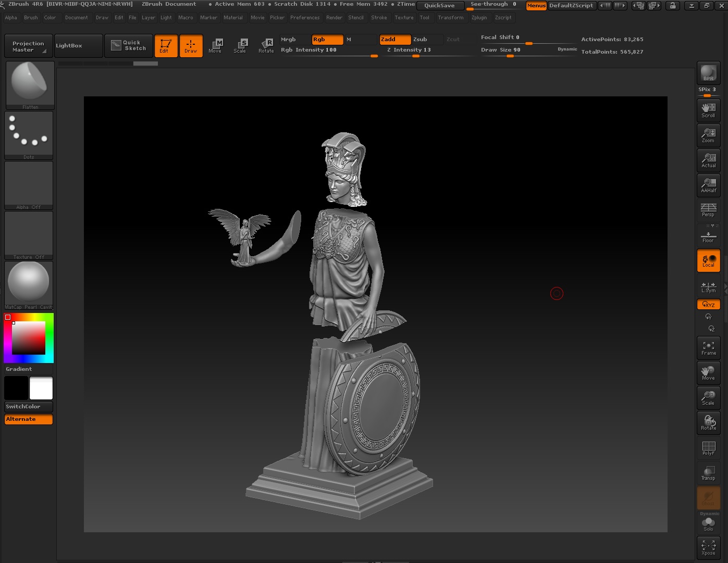728x563 pixels.
Task: Toggle Edit mode on the top shelf
Action: coord(166,46)
